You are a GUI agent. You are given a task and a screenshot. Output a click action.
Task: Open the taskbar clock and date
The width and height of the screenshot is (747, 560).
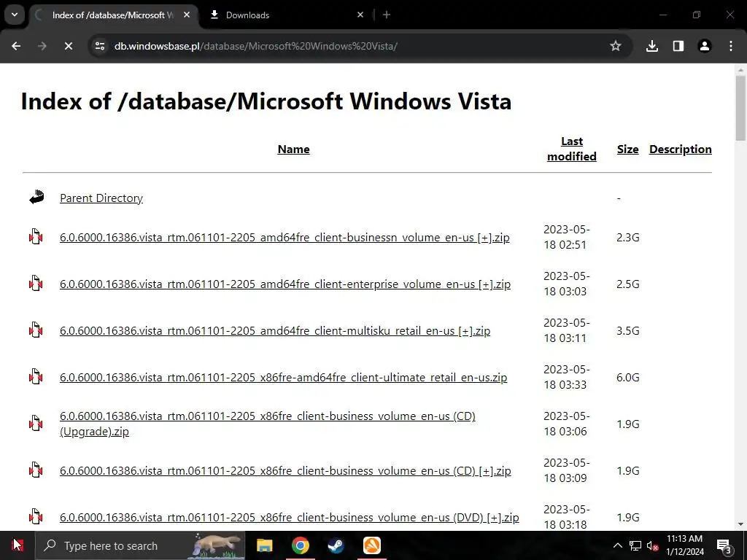pyautogui.click(x=684, y=545)
